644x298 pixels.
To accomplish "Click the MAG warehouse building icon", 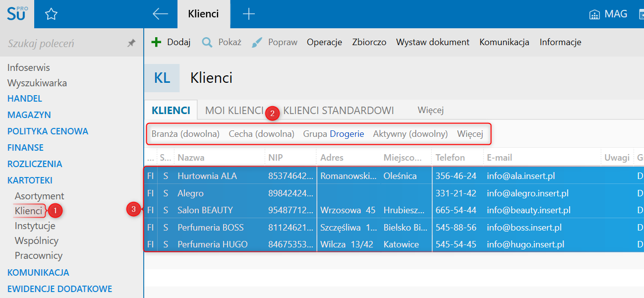I will [x=594, y=14].
